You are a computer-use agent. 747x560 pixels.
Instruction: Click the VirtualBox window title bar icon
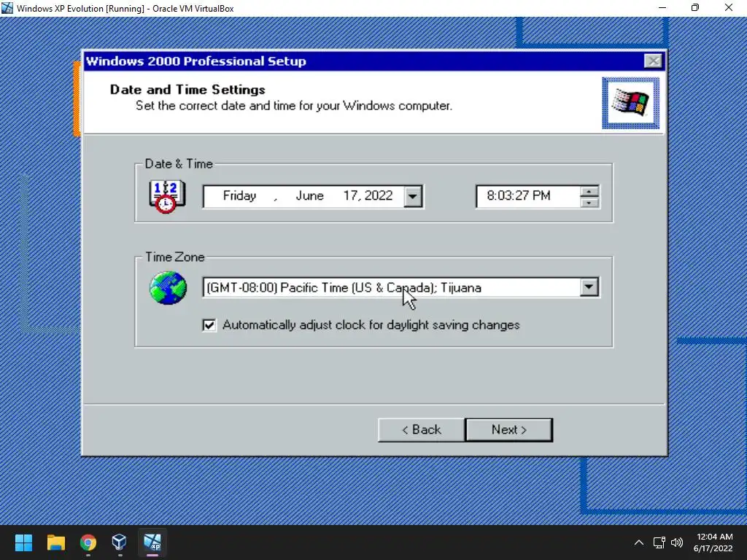(x=7, y=8)
